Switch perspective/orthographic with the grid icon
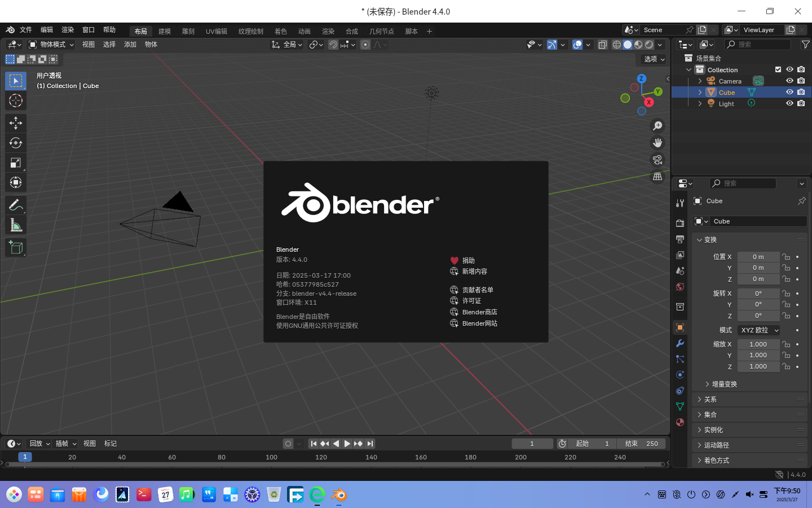Screen dimensions: 812x508 point(657,177)
